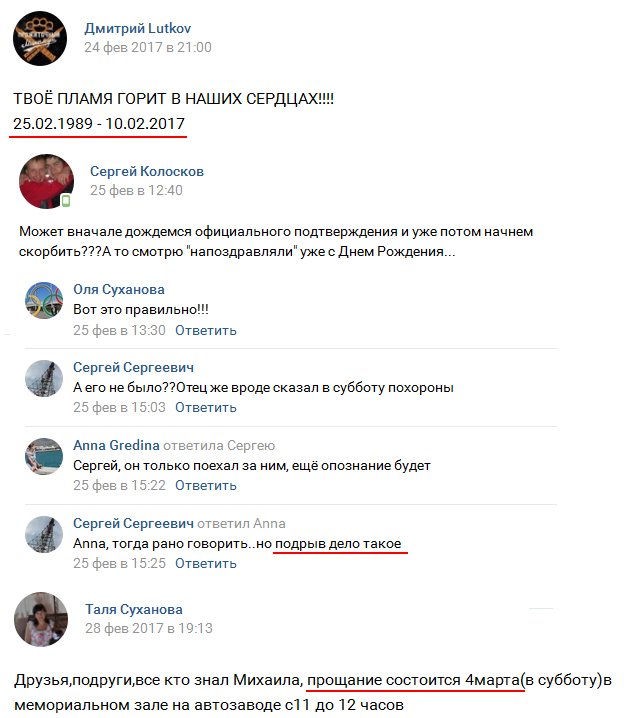The image size is (629, 718).
Task: Reply to the 15:03 comment
Action: [206, 407]
